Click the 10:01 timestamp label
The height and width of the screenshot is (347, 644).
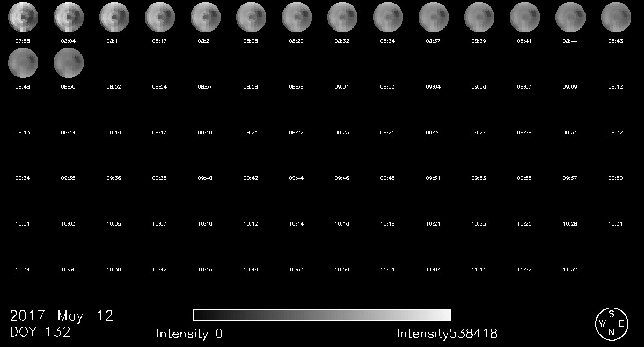click(23, 224)
